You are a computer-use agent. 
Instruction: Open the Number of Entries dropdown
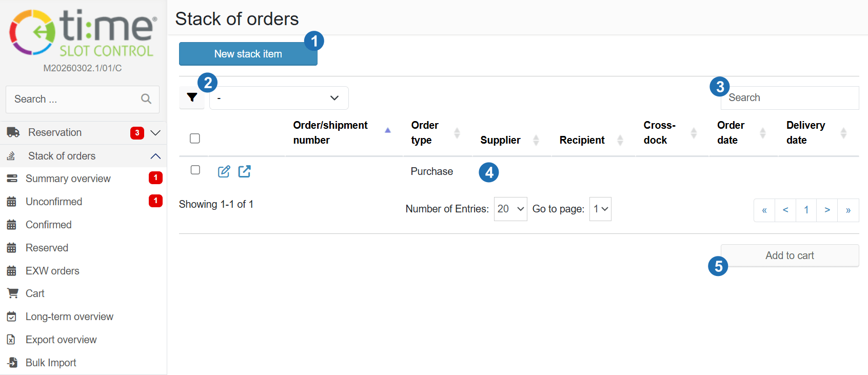(x=510, y=209)
